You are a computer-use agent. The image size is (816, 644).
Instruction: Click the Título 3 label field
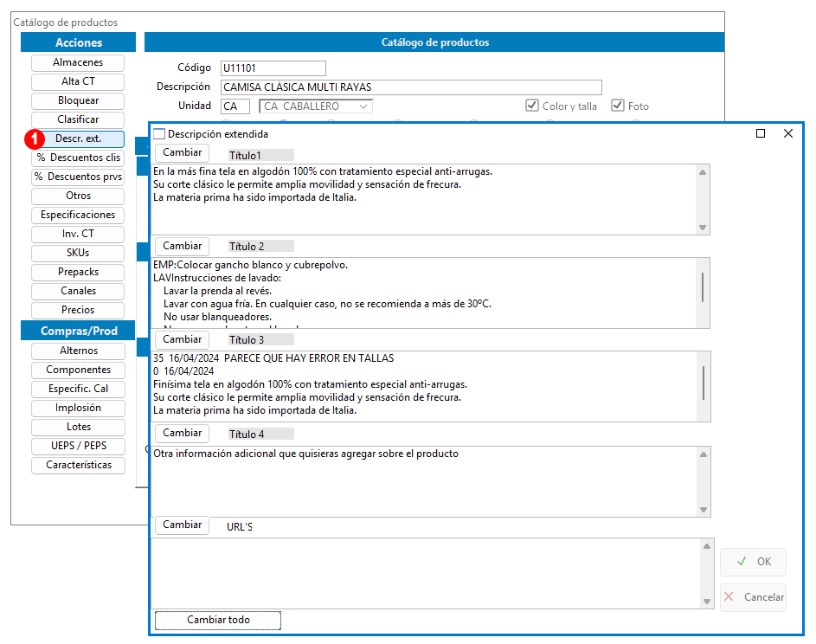click(x=260, y=340)
